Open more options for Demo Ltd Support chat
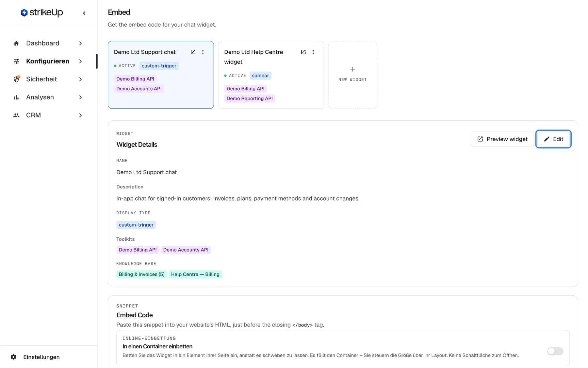 203,52
